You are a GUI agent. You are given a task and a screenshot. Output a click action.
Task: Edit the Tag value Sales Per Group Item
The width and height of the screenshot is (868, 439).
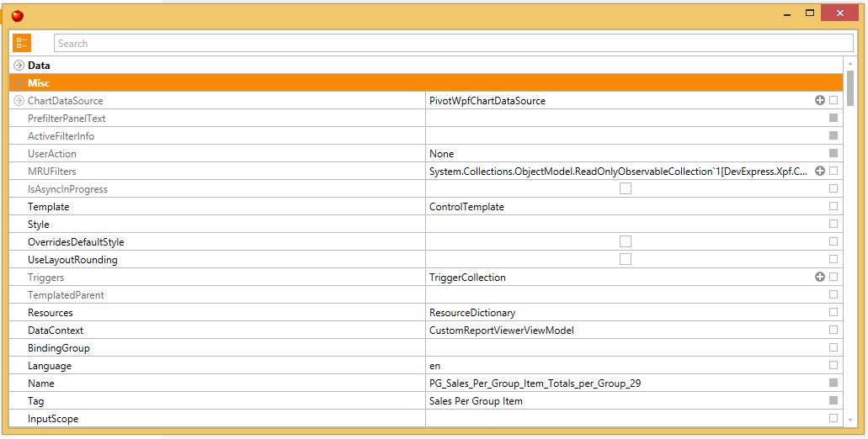[476, 401]
